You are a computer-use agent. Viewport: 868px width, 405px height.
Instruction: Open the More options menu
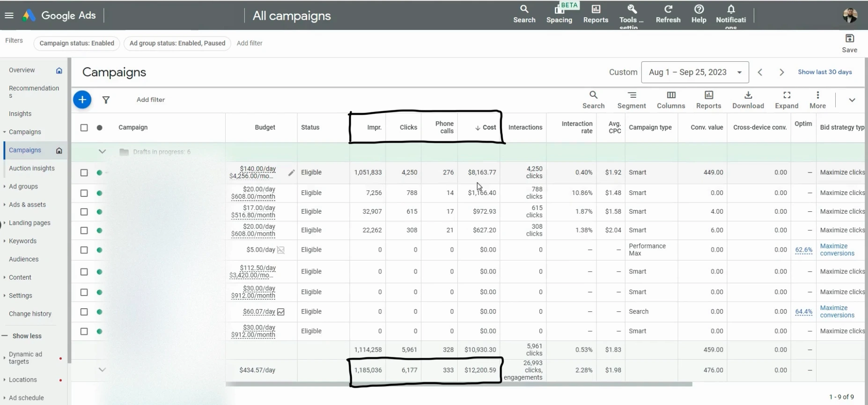point(817,100)
